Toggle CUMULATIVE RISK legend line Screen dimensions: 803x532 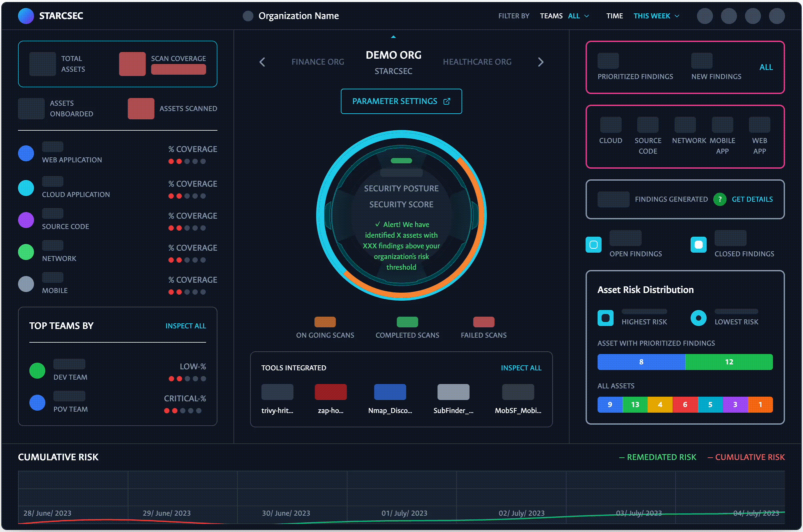point(746,457)
